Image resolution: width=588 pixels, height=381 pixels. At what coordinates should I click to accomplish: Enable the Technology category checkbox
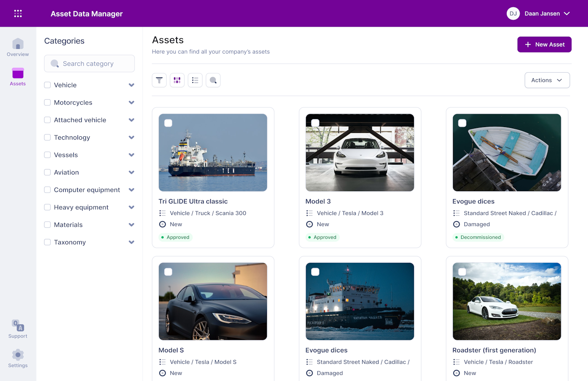(48, 138)
